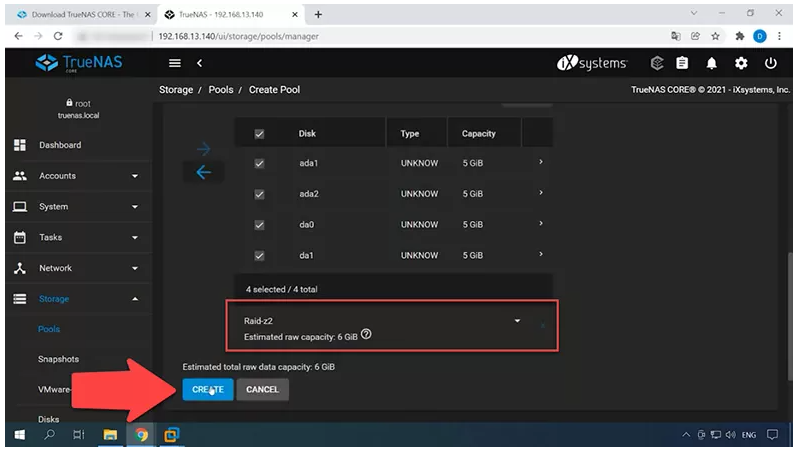The width and height of the screenshot is (798, 451).
Task: Open the Dashboard menu item
Action: (x=60, y=145)
